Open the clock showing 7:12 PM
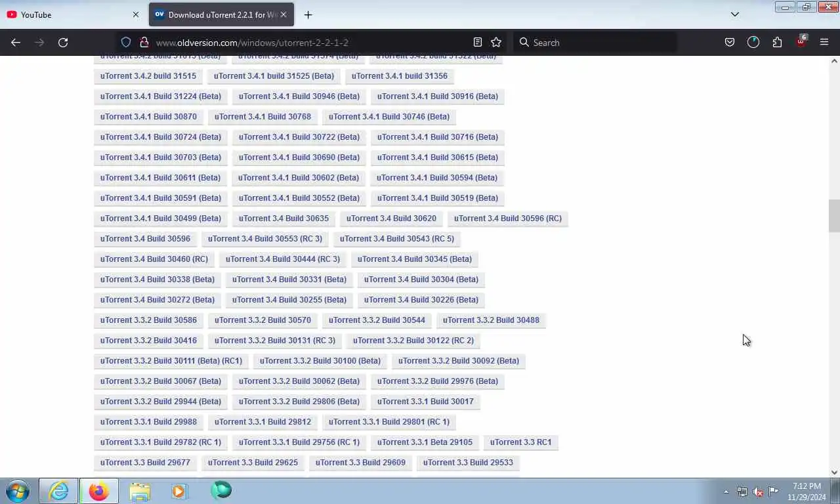This screenshot has width=840, height=504. click(x=807, y=492)
